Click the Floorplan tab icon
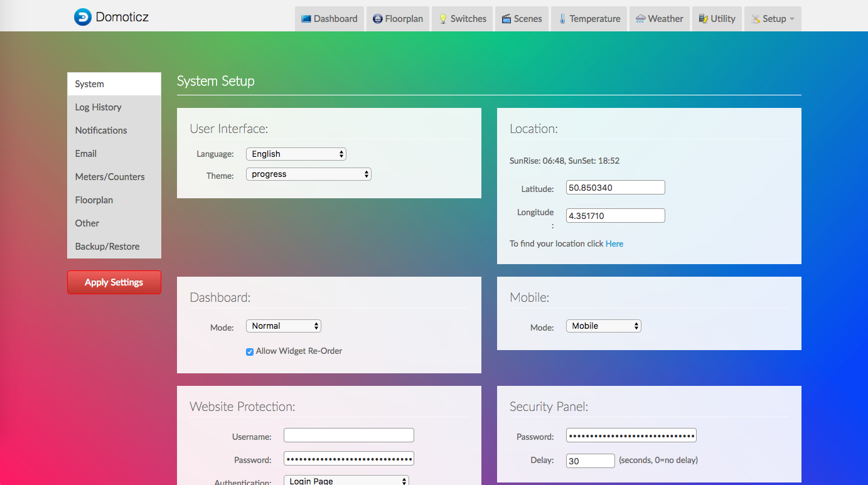Image resolution: width=868 pixels, height=485 pixels. [x=377, y=19]
